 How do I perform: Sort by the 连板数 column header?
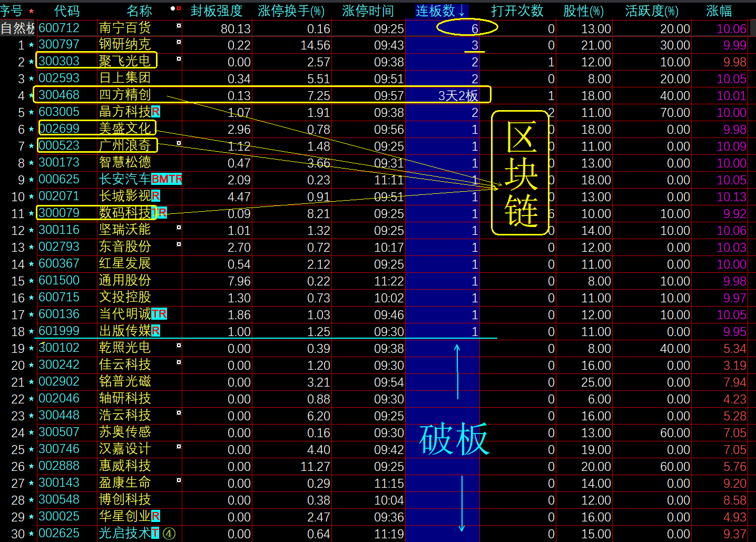(441, 11)
